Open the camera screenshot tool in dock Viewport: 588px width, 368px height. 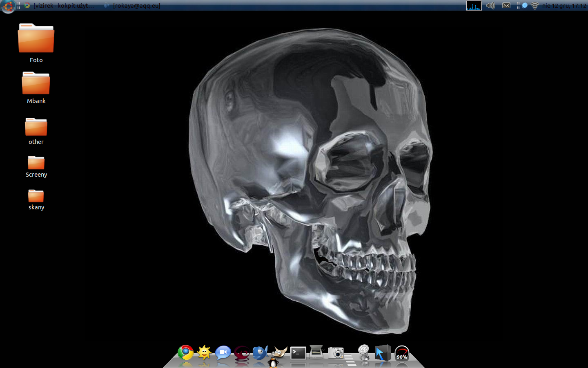336,352
